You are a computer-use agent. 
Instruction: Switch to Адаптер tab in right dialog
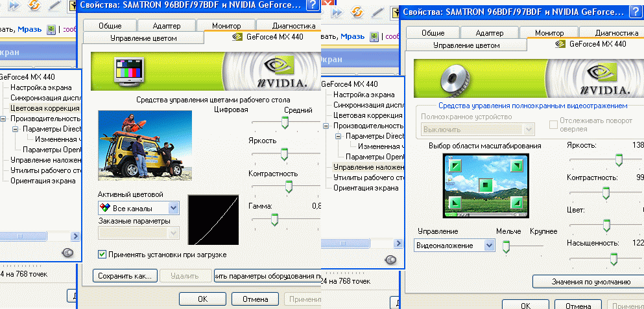[490, 33]
